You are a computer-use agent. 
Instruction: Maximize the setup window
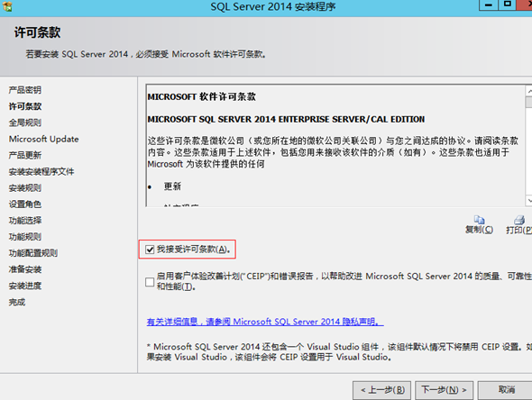click(508, 5)
